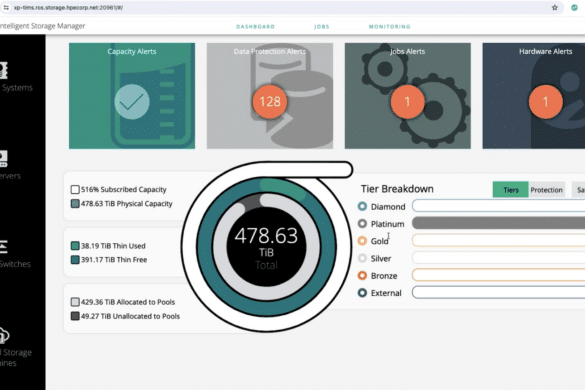Click the Bronze tier capacity bar
The width and height of the screenshot is (585, 390).
(x=498, y=275)
